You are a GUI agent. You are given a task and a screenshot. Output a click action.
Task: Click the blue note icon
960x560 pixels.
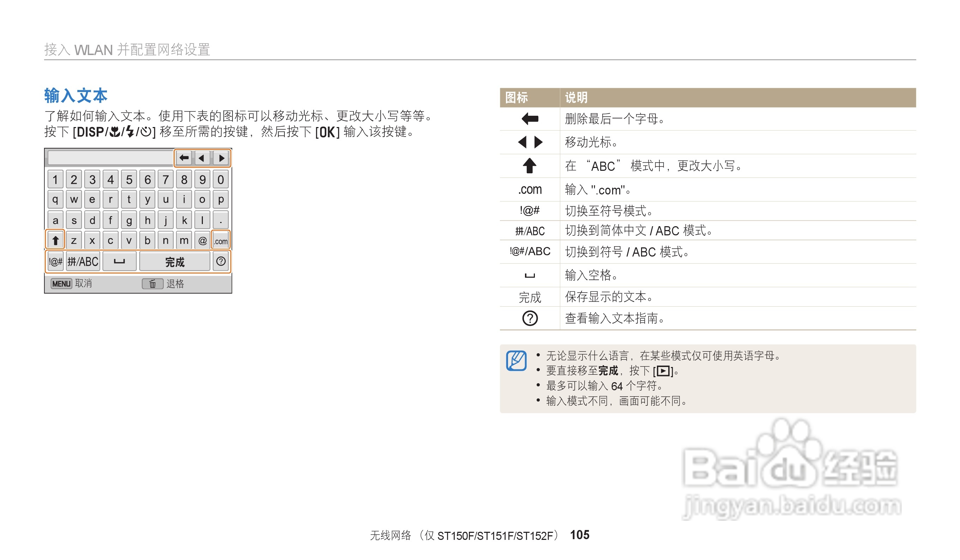click(516, 360)
